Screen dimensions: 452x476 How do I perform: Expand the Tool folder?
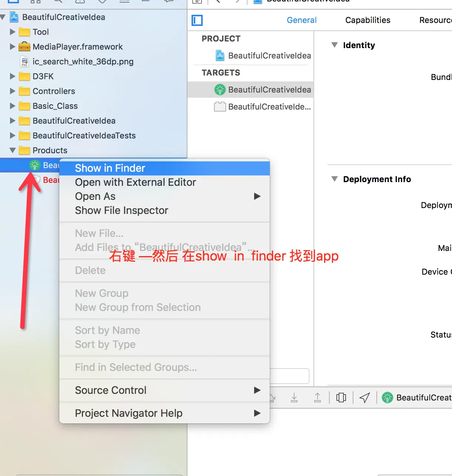[13, 32]
